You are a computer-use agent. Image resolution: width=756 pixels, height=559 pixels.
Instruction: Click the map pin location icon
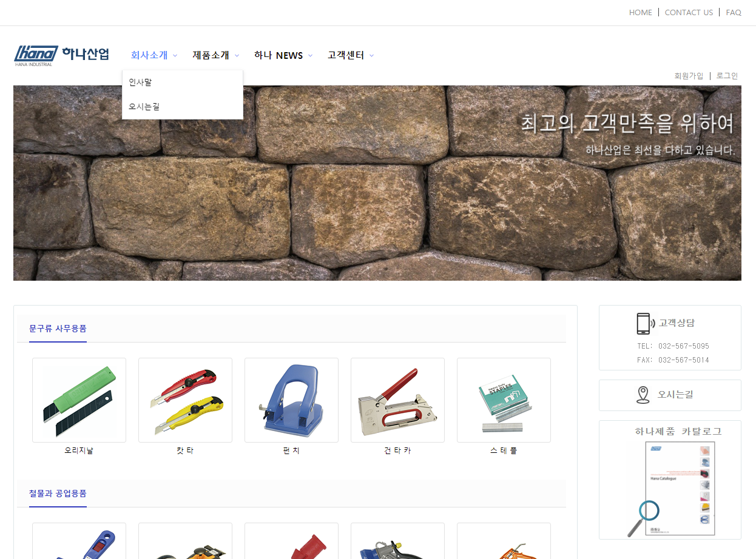643,395
